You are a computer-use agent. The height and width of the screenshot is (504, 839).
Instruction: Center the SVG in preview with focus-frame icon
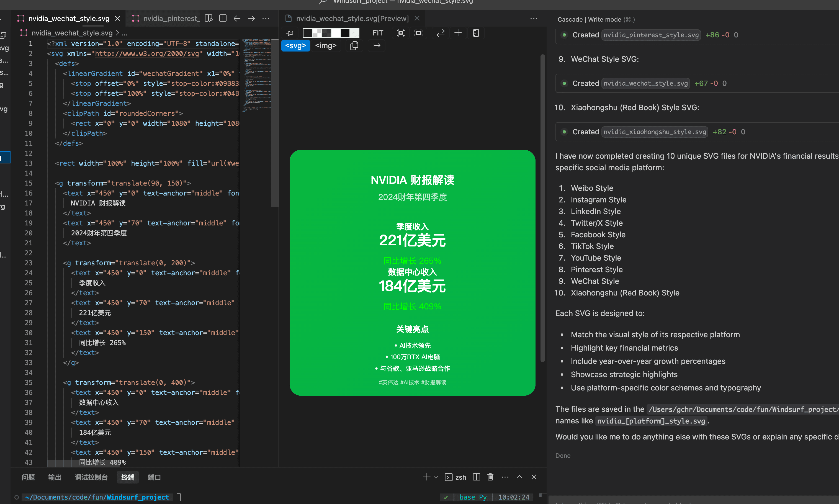point(401,33)
